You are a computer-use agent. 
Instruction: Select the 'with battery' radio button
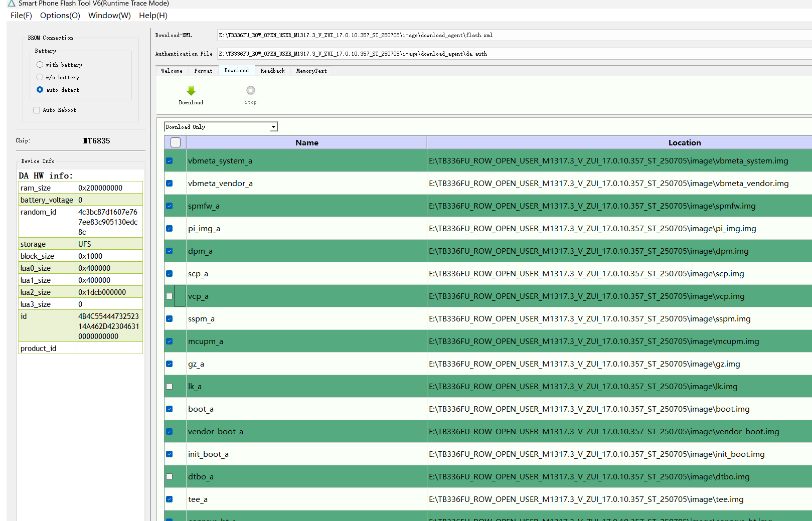(x=40, y=65)
